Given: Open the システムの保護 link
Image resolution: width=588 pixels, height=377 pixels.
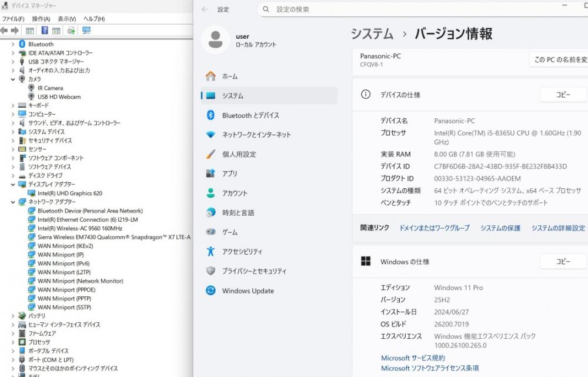Looking at the screenshot, I should pyautogui.click(x=500, y=228).
